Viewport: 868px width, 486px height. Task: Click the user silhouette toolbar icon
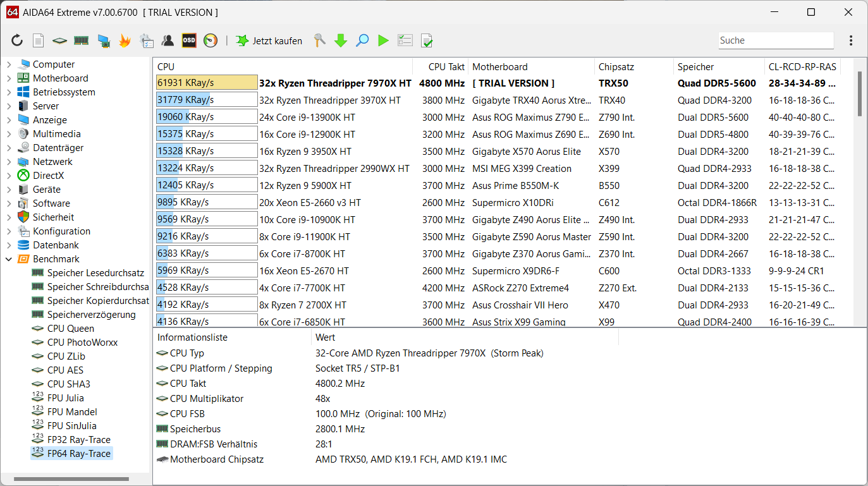coord(168,40)
